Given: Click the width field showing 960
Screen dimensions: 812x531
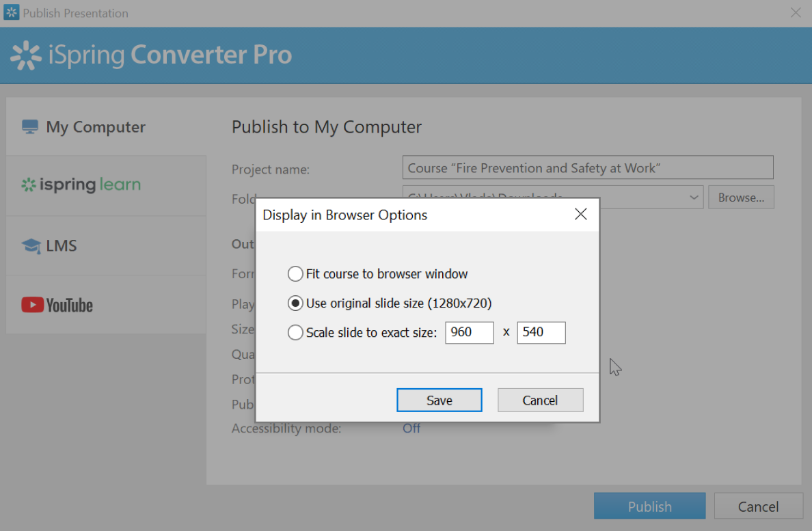Looking at the screenshot, I should 469,332.
